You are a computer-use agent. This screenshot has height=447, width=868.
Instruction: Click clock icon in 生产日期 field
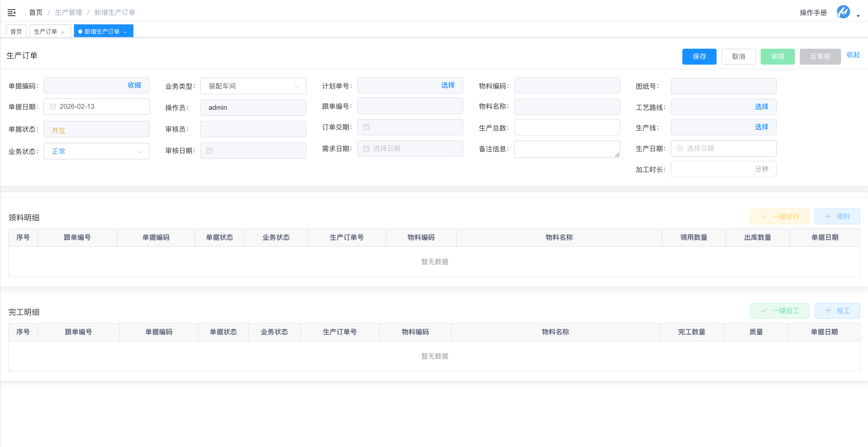[x=680, y=148]
